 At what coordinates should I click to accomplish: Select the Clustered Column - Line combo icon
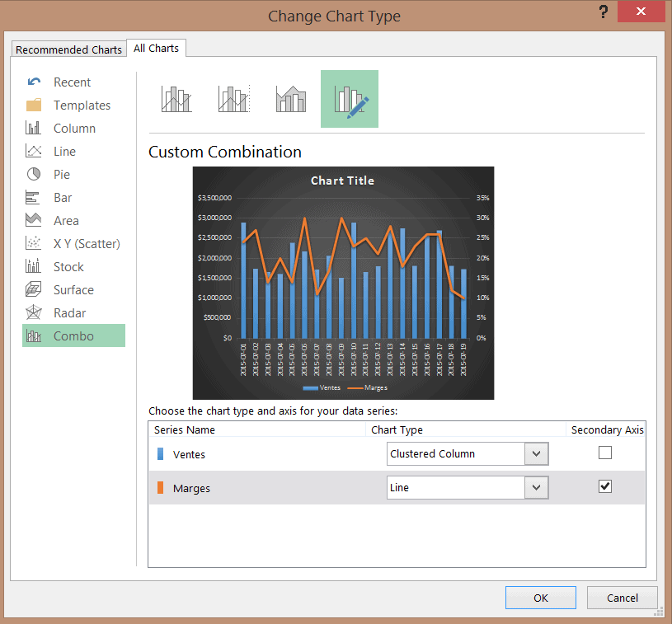coord(176,99)
